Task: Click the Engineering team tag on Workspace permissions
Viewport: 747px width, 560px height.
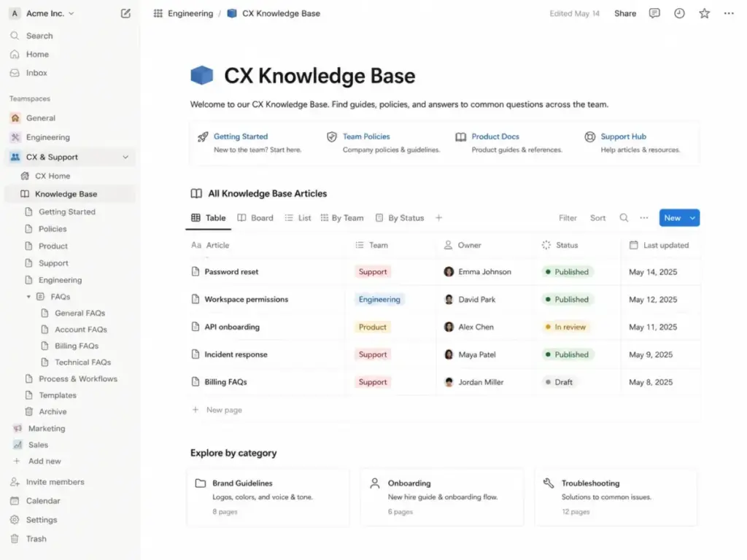Action: click(x=379, y=299)
